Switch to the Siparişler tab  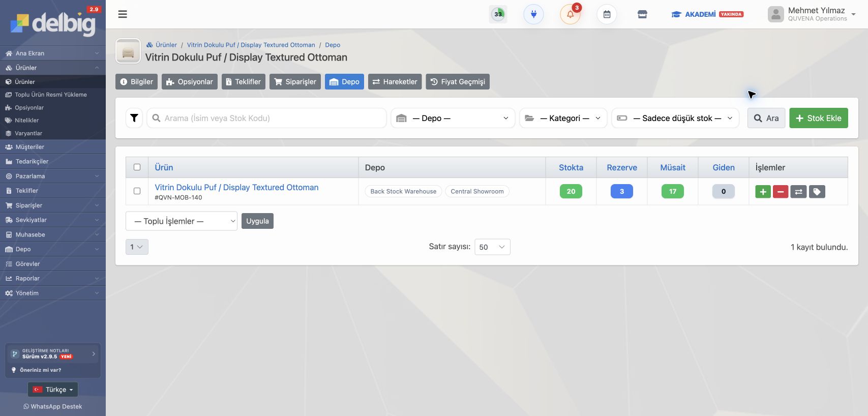click(295, 82)
